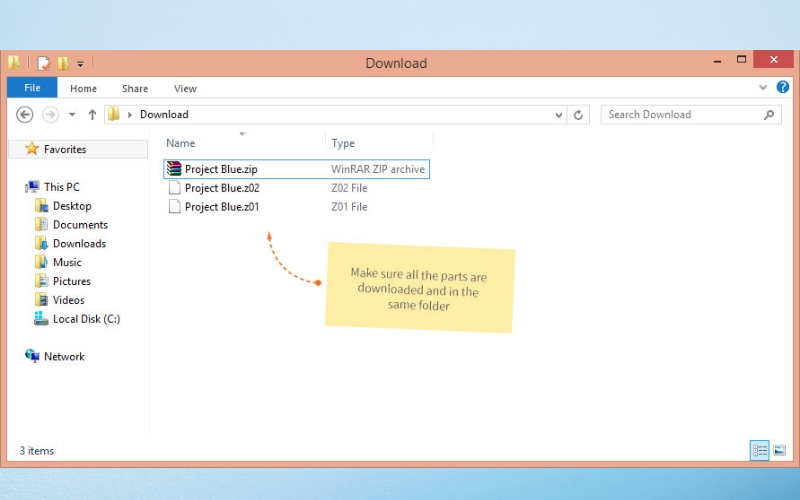800x500 pixels.
Task: Switch to details view in status bar
Action: point(759,451)
